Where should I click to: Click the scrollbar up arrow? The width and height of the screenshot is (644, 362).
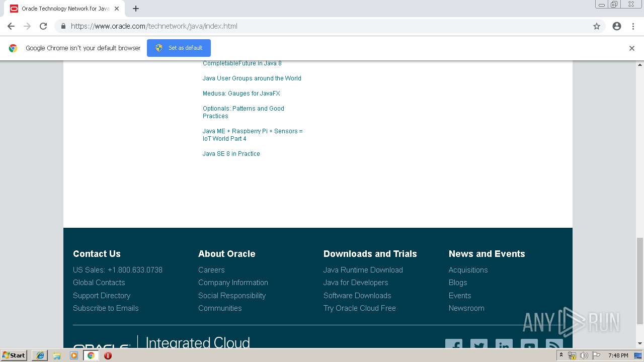(x=640, y=65)
